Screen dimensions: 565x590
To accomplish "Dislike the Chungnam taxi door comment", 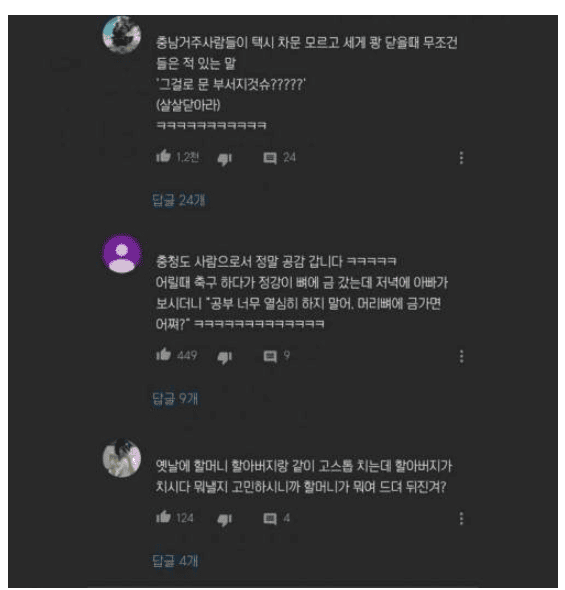I will coord(225,159).
